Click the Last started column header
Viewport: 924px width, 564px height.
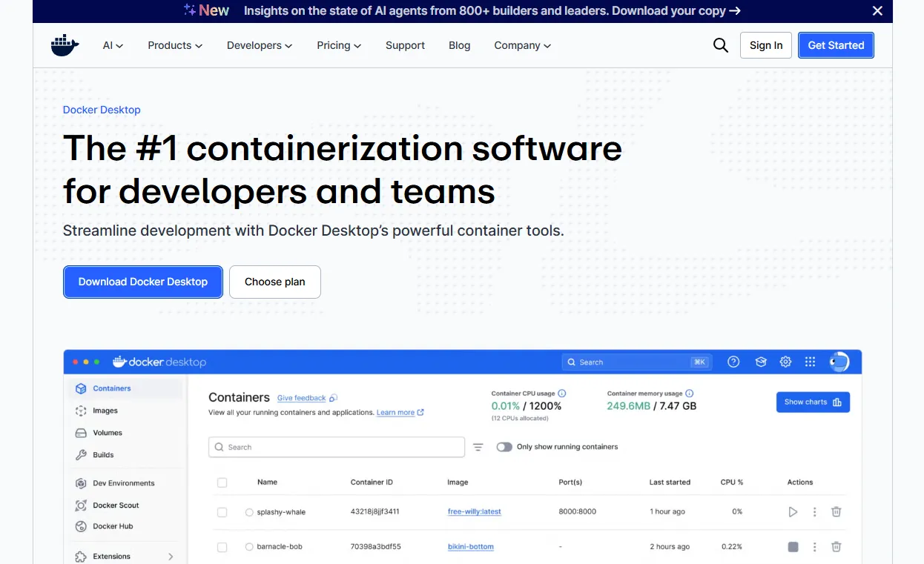pos(670,482)
